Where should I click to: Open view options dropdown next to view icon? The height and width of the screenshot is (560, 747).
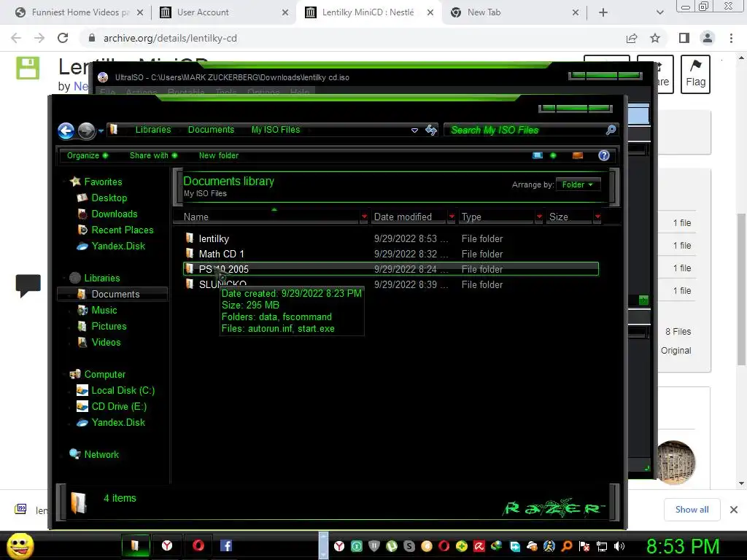pos(553,156)
